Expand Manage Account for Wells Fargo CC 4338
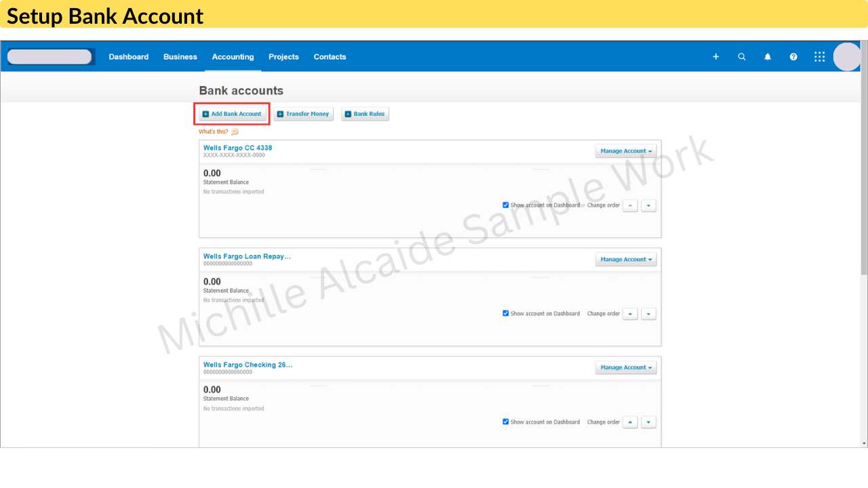 point(626,151)
